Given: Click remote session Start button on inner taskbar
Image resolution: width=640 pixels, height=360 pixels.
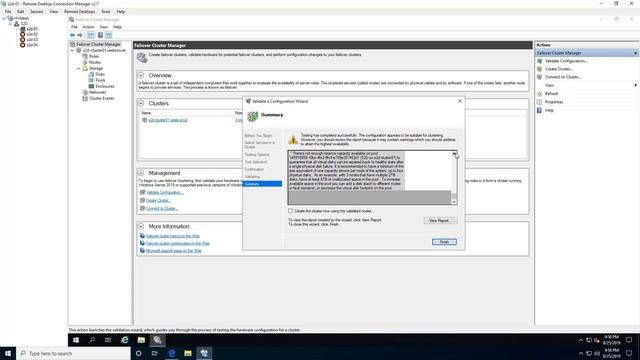Looking at the screenshot, I should point(76,340).
